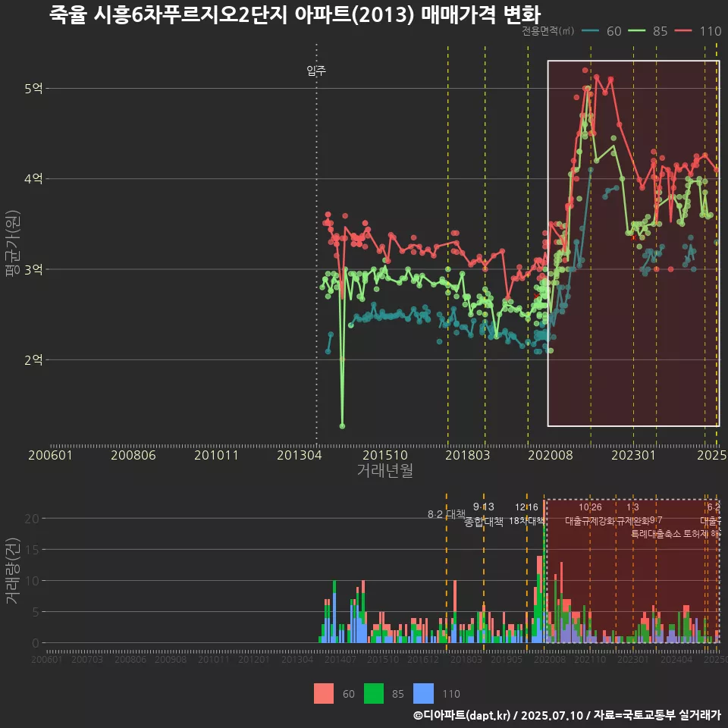Viewport: 728px width, 728px height.
Task: Click the lowest green outlier point near 1.3억
Action: point(342,426)
